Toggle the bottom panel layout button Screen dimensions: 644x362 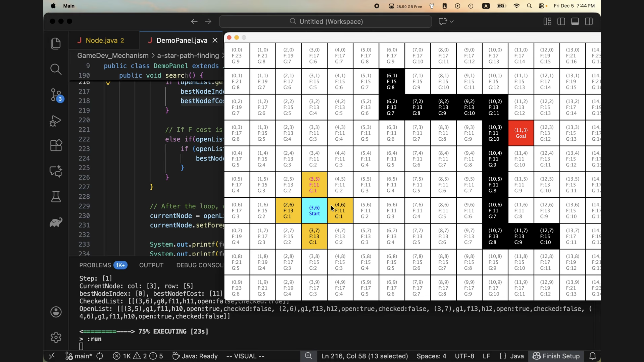click(575, 21)
